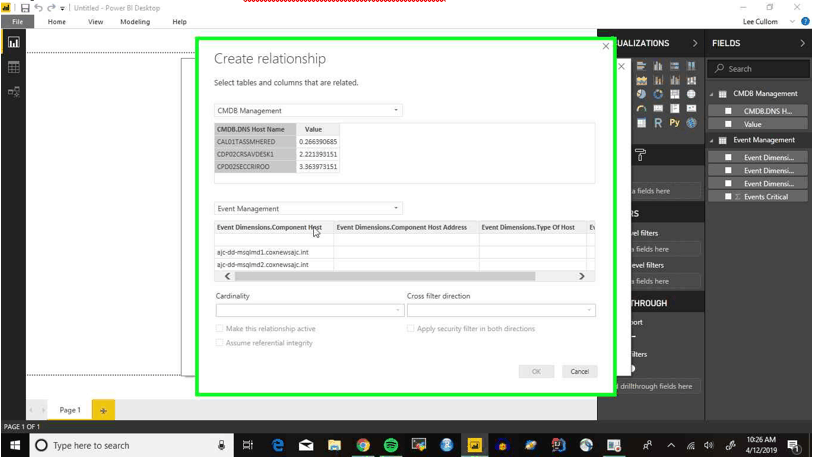Open the Report view icon in left sidebar

pyautogui.click(x=13, y=43)
